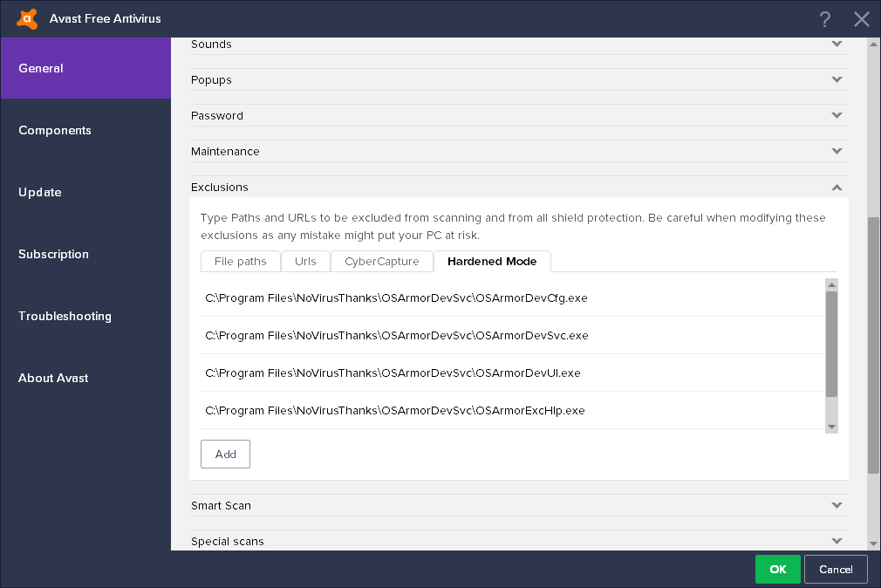Expand the Maintenance section
This screenshot has width=881, height=588.
(x=837, y=151)
